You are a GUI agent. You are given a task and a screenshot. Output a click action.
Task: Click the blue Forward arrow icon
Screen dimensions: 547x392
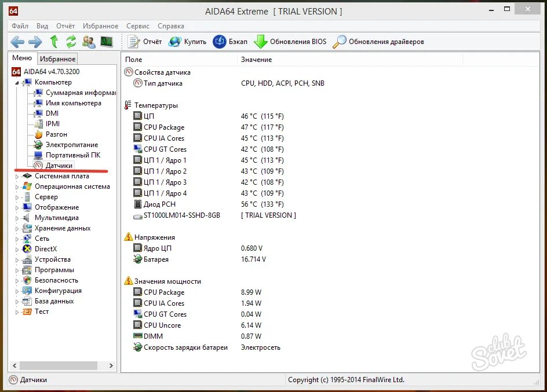coord(35,42)
